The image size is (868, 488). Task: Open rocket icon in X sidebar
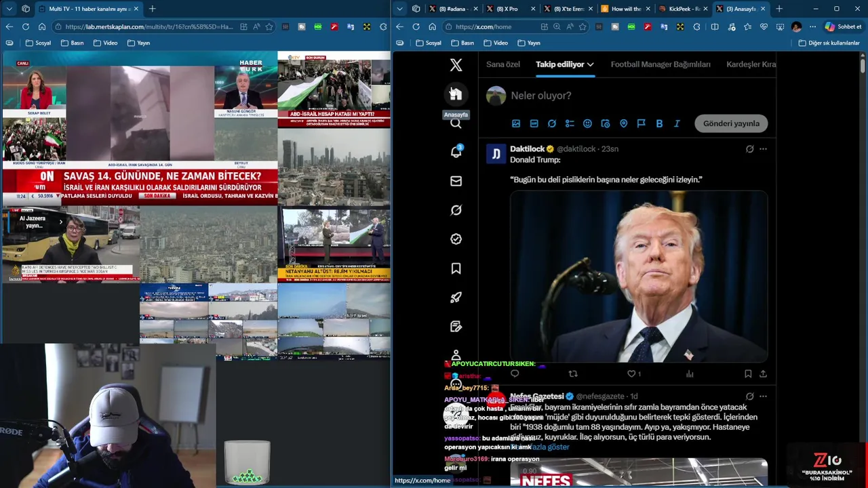[456, 298]
